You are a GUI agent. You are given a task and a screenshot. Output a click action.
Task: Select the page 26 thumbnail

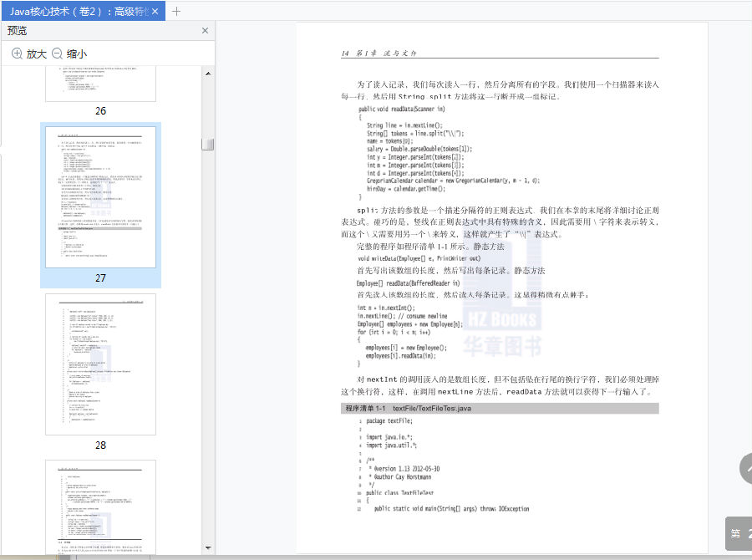pos(101,84)
